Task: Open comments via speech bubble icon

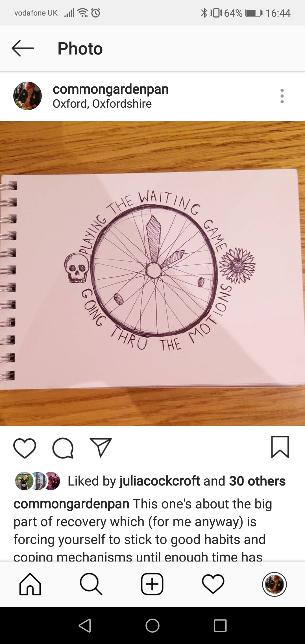Action: point(63,448)
